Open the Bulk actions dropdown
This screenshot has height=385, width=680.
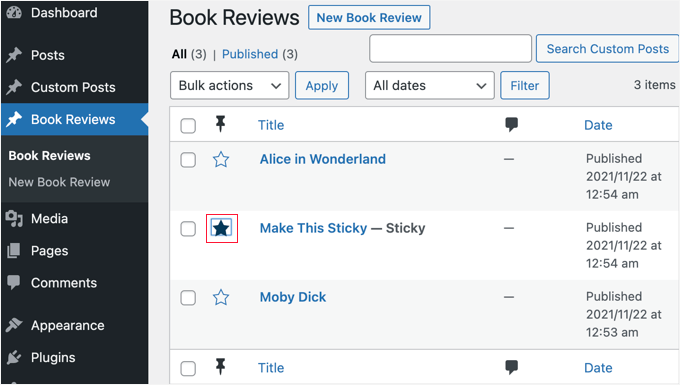pos(229,85)
